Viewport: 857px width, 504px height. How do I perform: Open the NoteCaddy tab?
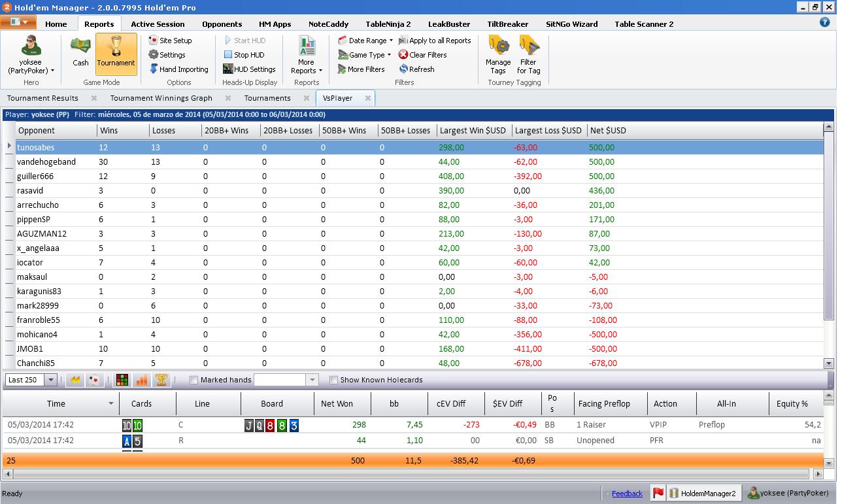pyautogui.click(x=328, y=24)
